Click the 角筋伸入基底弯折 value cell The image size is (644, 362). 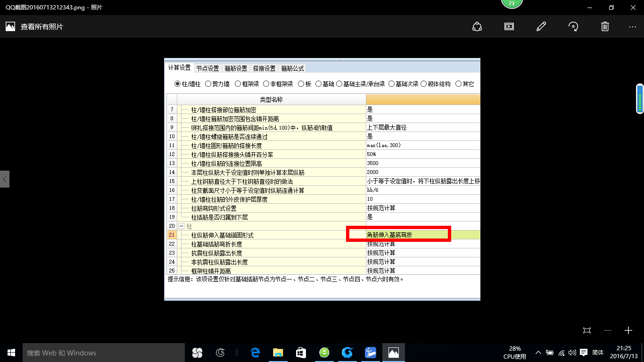click(423, 235)
